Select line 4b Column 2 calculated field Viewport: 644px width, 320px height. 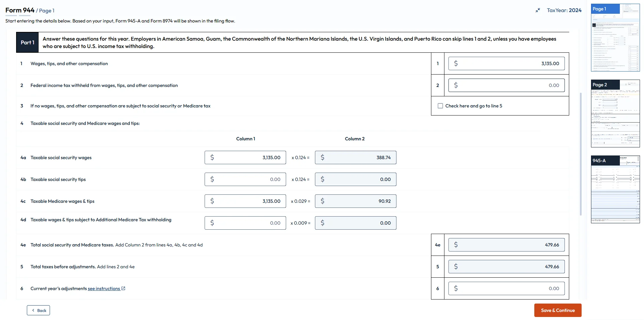[x=356, y=179]
